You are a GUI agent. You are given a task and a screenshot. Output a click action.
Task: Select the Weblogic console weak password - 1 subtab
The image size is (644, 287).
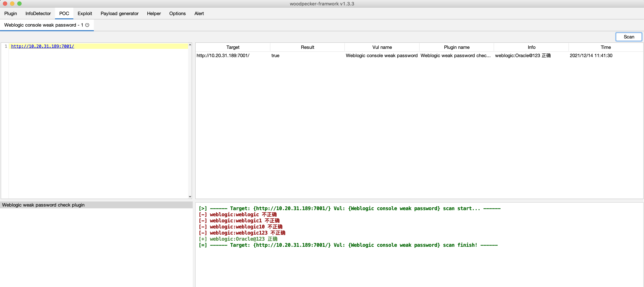point(47,25)
